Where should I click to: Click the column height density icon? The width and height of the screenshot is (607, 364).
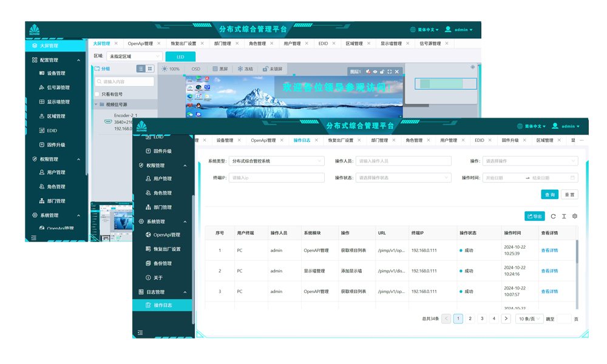coord(564,216)
